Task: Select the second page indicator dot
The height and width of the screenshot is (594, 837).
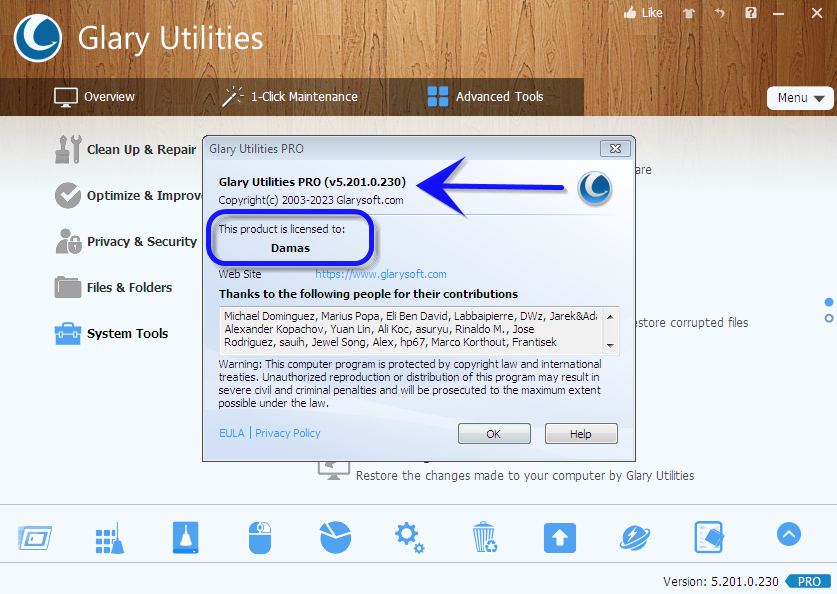Action: click(828, 318)
